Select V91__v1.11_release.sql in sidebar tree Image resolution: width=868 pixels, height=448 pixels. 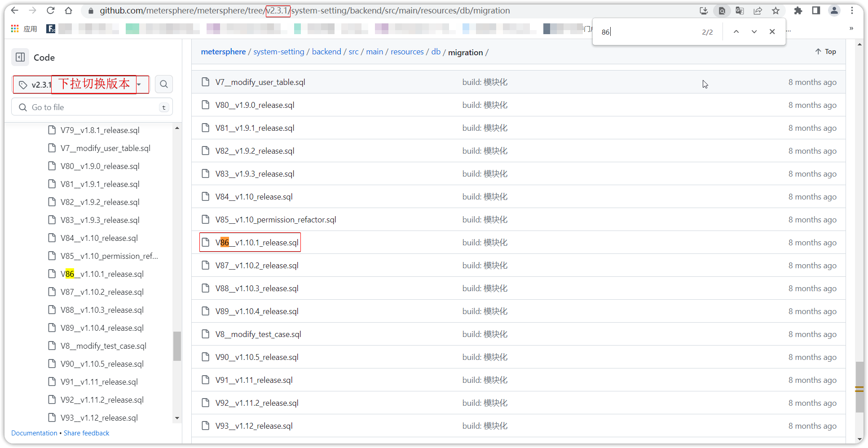point(99,382)
